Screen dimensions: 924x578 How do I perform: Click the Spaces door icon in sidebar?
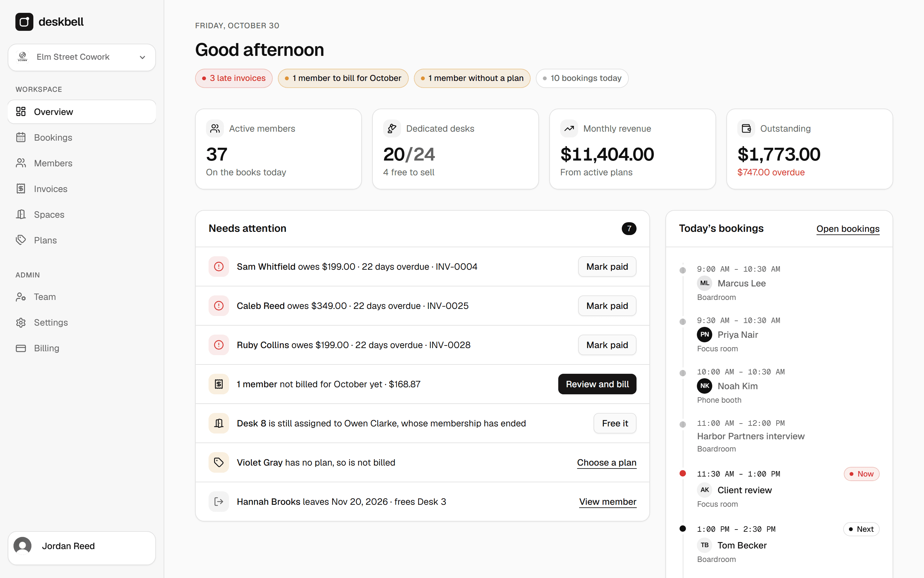[21, 215]
